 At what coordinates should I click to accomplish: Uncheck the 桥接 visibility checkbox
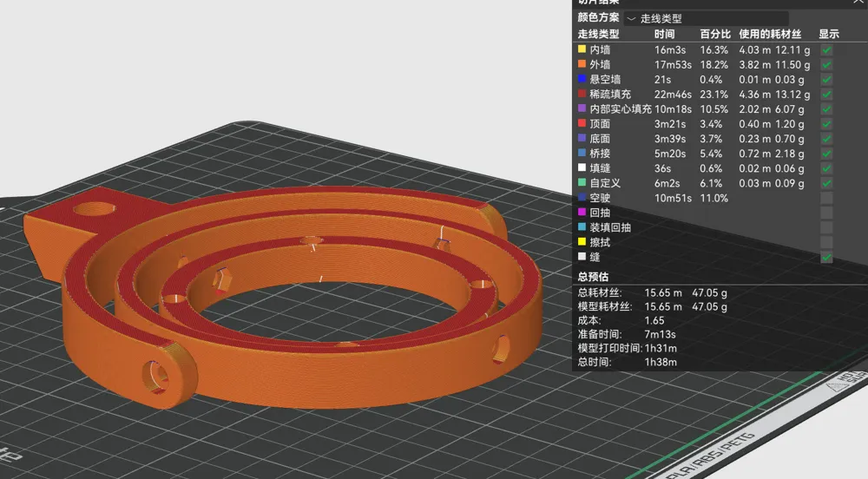pos(826,154)
